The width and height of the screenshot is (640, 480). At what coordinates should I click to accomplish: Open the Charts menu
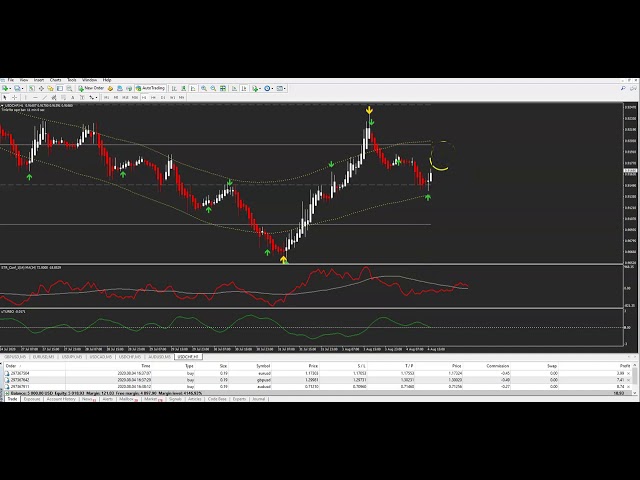coord(55,79)
